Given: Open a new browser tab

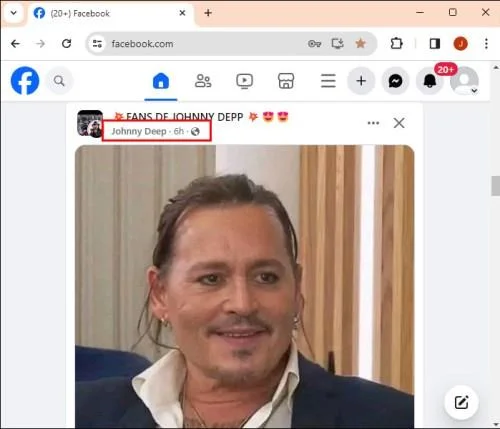Looking at the screenshot, I should pyautogui.click(x=208, y=13).
